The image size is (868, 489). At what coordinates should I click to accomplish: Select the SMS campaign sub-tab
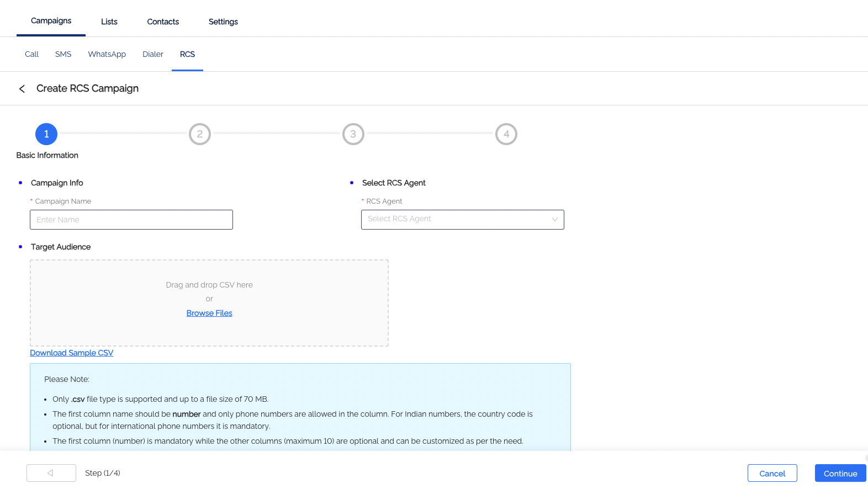pyautogui.click(x=63, y=54)
